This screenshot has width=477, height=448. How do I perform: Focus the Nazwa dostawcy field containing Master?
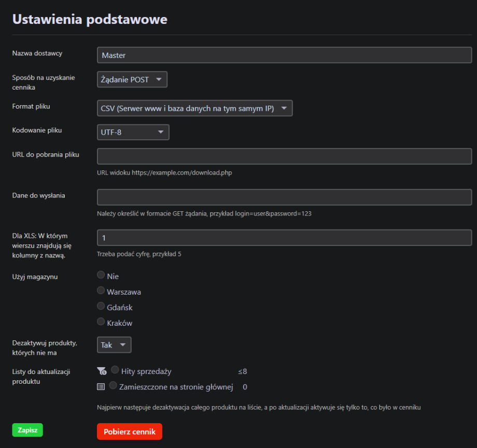(x=284, y=55)
